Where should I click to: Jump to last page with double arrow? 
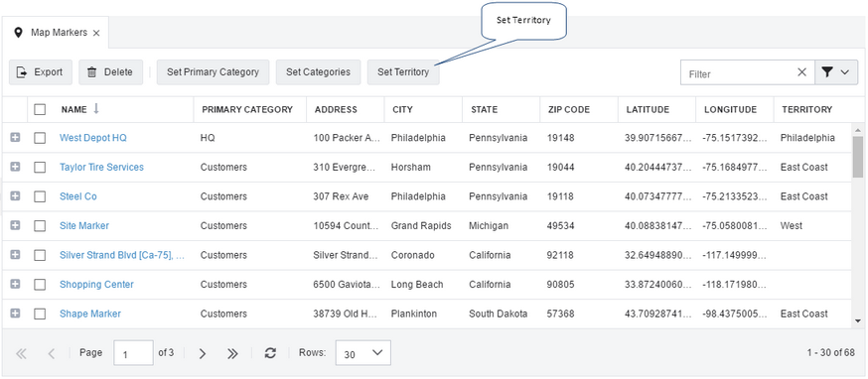232,353
